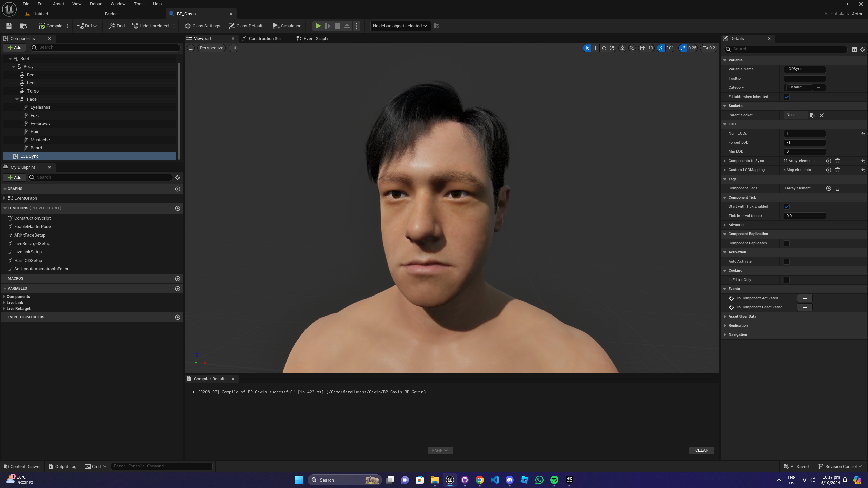Toggle Component Replicates checkbox
The height and width of the screenshot is (488, 868).
[787, 243]
